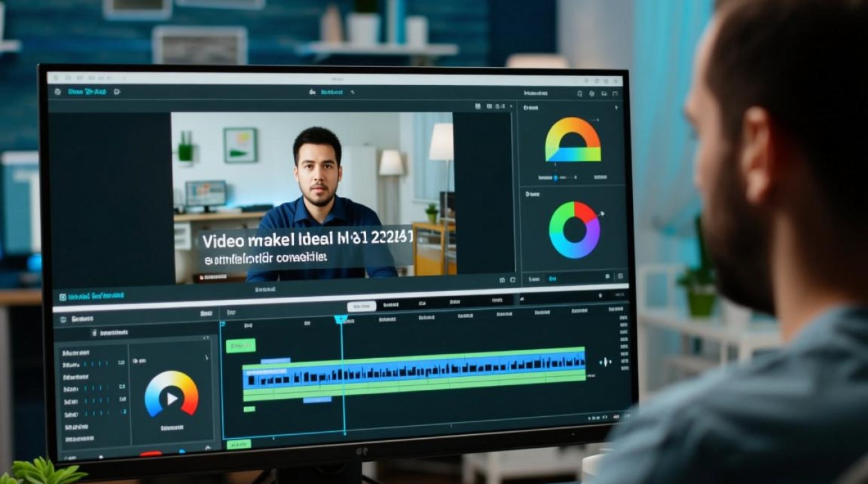This screenshot has width=868, height=484.
Task: Click the video preview showing the man
Action: (x=313, y=198)
